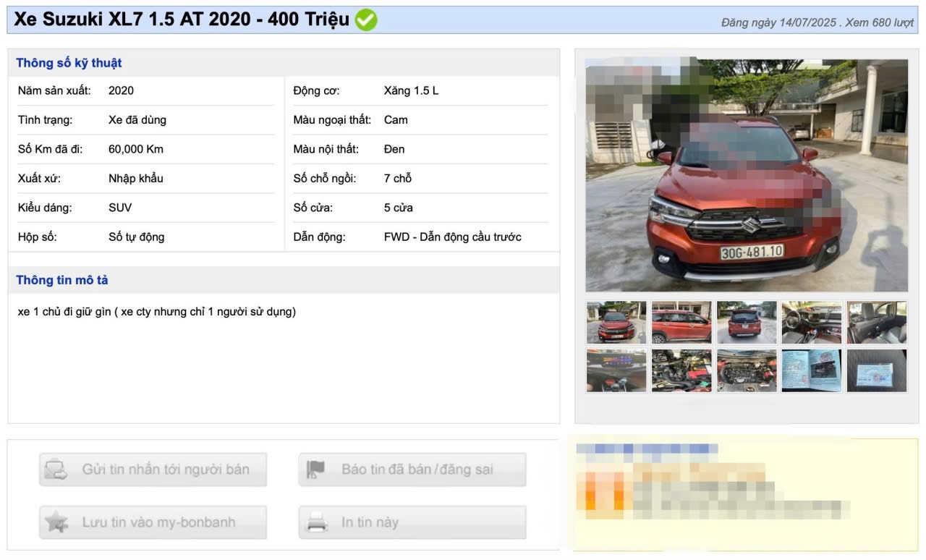This screenshot has height=560, width=926.
Task: Select the rear view car thumbnail
Action: click(x=747, y=322)
